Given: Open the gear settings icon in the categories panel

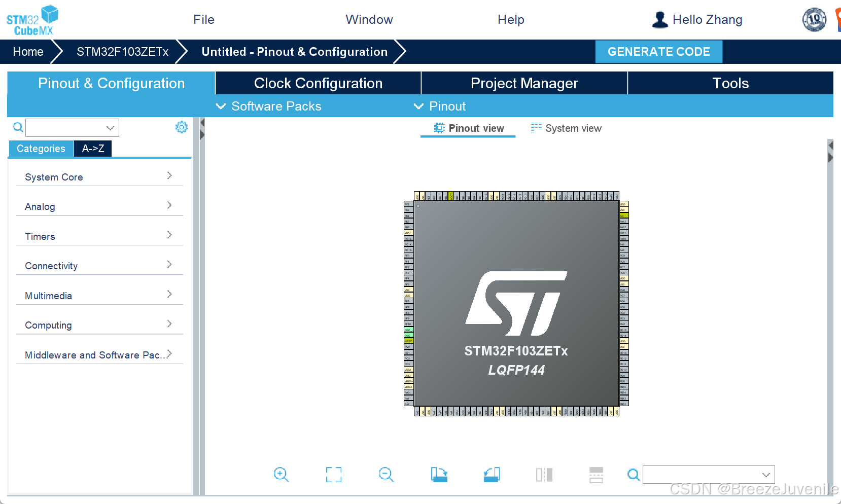Looking at the screenshot, I should pyautogui.click(x=181, y=127).
